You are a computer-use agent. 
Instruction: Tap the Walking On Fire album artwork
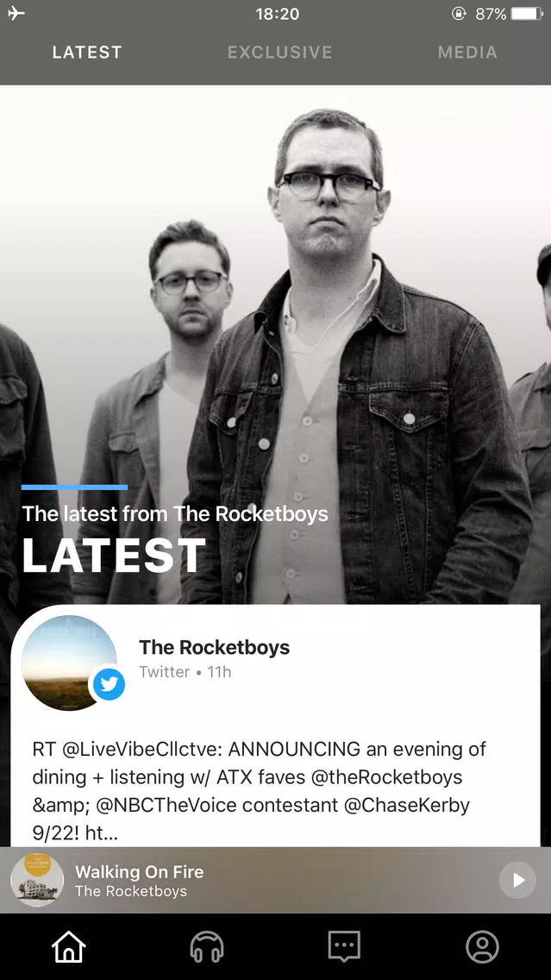pos(37,880)
